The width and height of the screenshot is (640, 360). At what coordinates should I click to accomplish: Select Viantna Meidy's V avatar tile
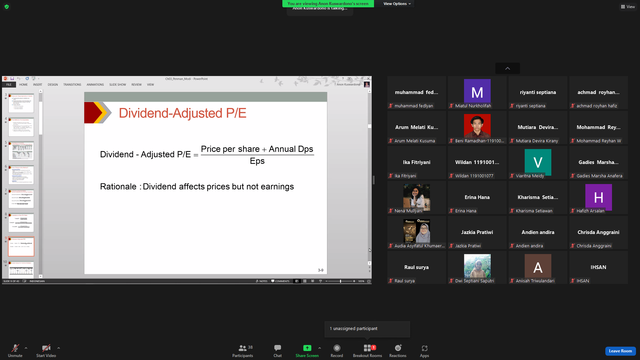point(538,162)
